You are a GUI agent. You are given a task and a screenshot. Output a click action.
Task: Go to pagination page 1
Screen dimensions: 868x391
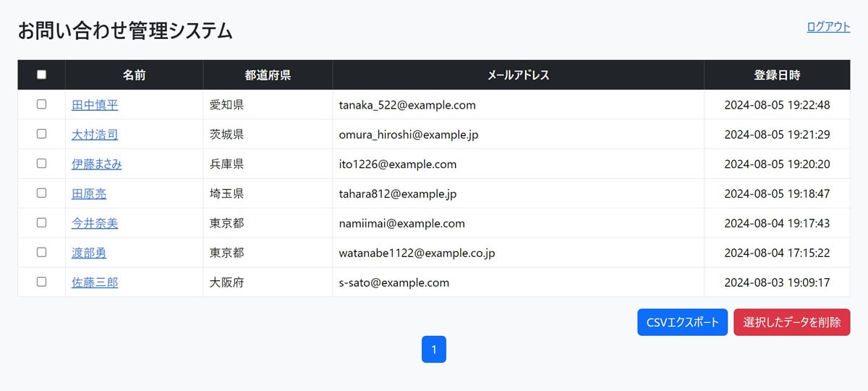(434, 350)
